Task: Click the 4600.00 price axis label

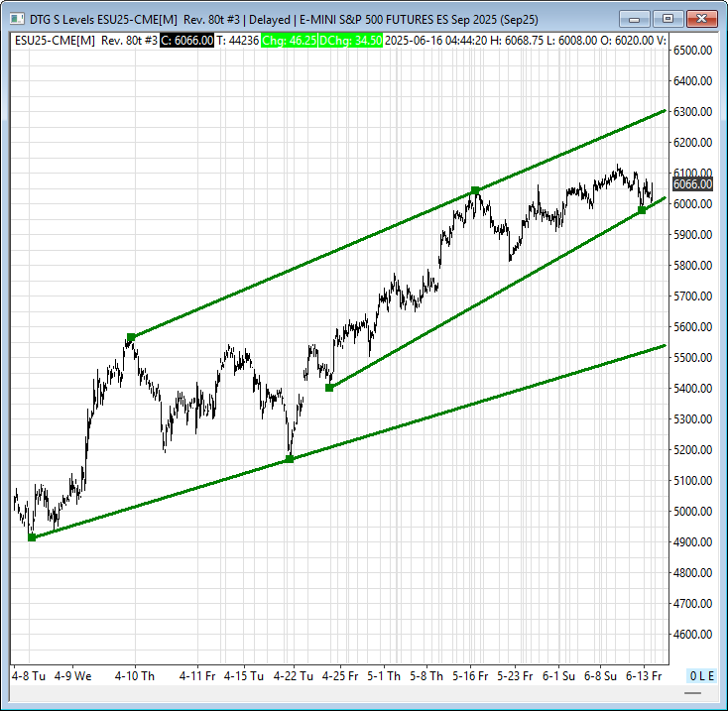Action: pos(692,634)
